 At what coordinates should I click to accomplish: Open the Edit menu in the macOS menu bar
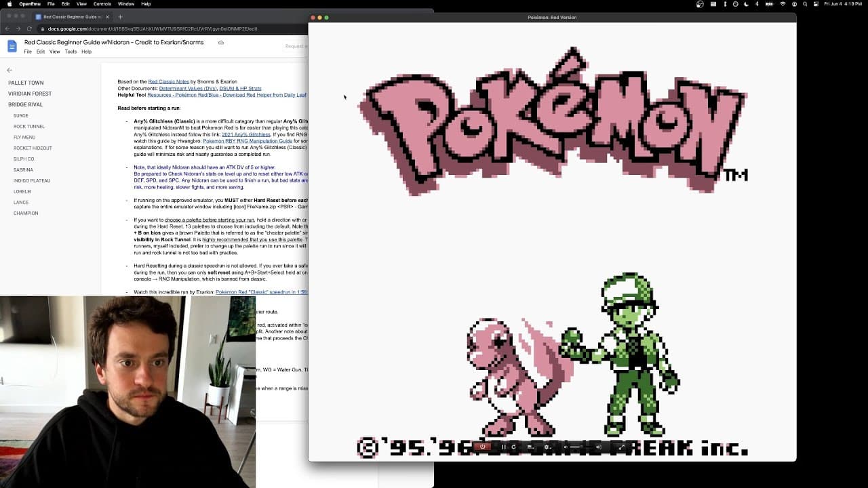click(x=66, y=4)
